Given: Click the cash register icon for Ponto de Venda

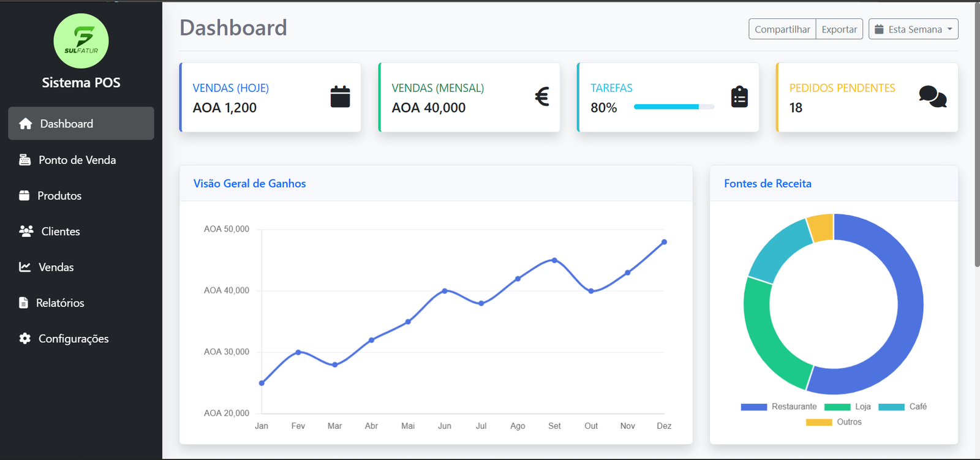Looking at the screenshot, I should pyautogui.click(x=24, y=160).
